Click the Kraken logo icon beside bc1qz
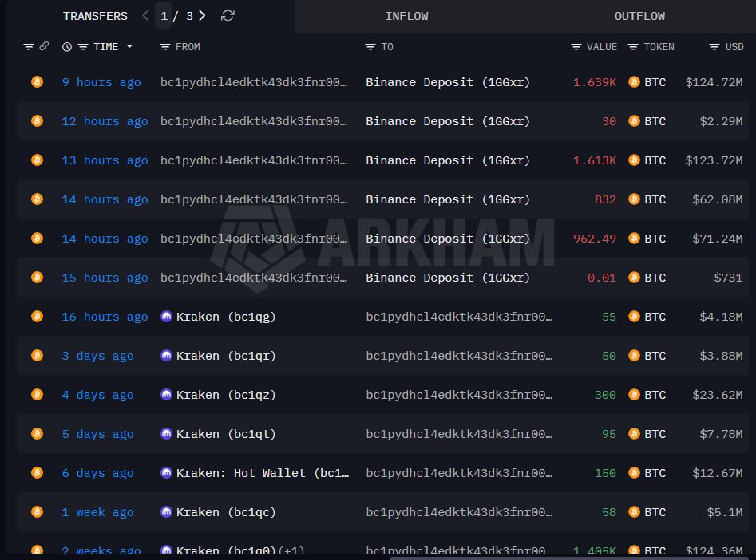 [166, 394]
